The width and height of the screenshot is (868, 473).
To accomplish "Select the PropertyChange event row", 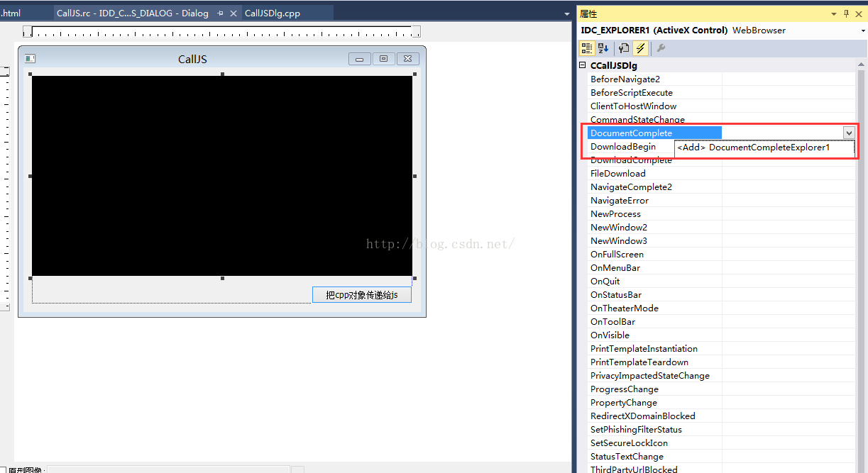I will tap(721, 403).
